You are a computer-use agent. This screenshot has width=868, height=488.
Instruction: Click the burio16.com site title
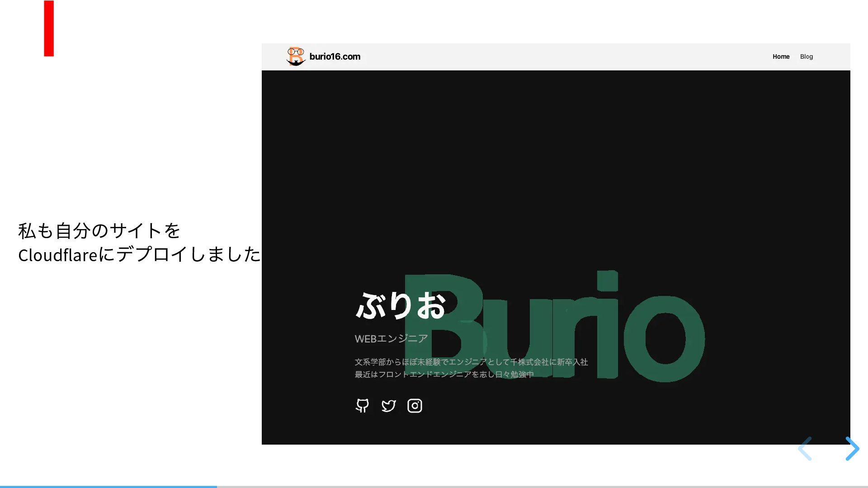click(335, 56)
